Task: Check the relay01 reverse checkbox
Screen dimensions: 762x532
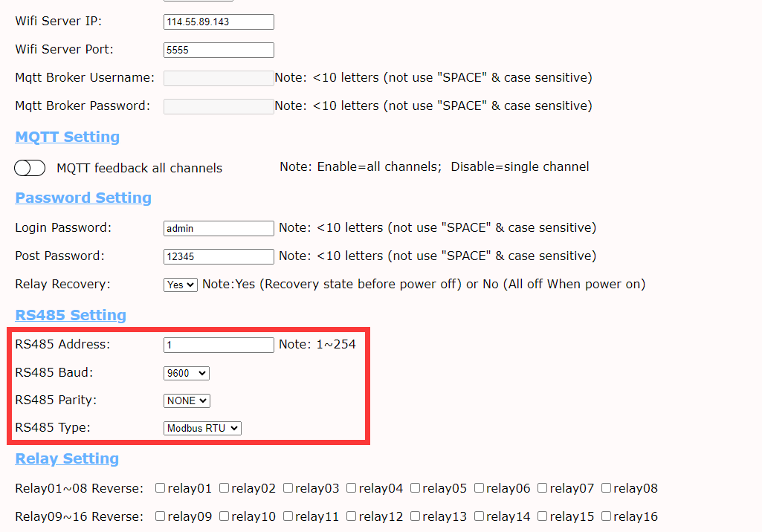Action: pos(160,488)
